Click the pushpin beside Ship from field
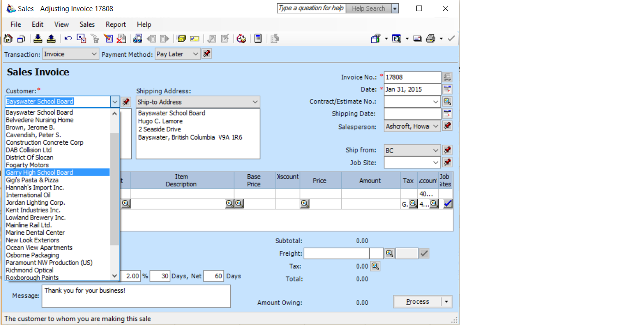Image resolution: width=644 pixels, height=325 pixels. 447,150
